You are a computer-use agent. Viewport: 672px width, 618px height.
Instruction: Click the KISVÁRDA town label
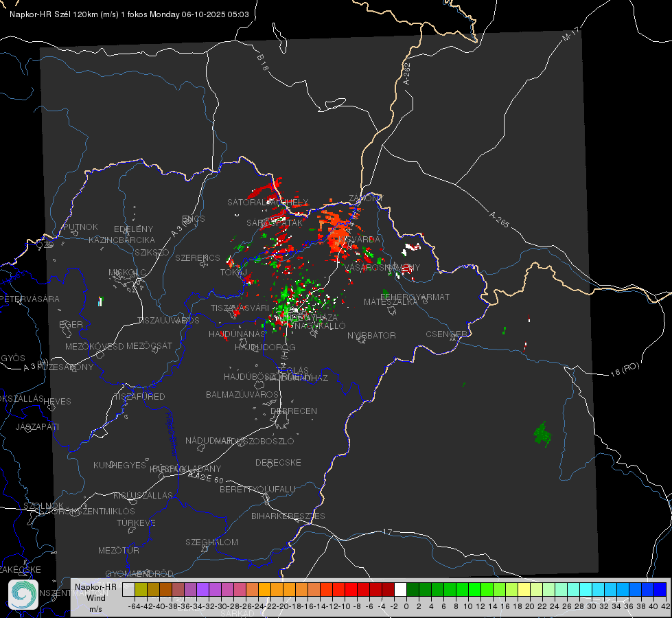tap(359, 239)
